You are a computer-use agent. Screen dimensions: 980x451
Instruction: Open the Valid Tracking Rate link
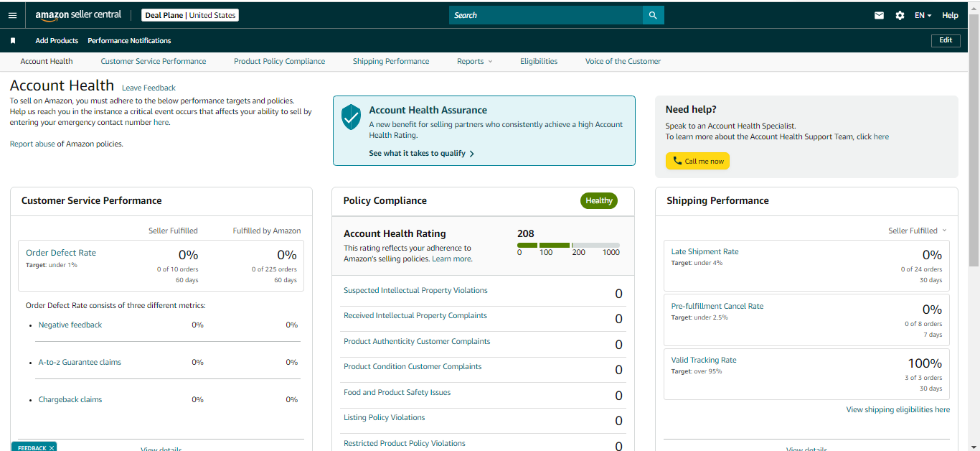click(704, 361)
